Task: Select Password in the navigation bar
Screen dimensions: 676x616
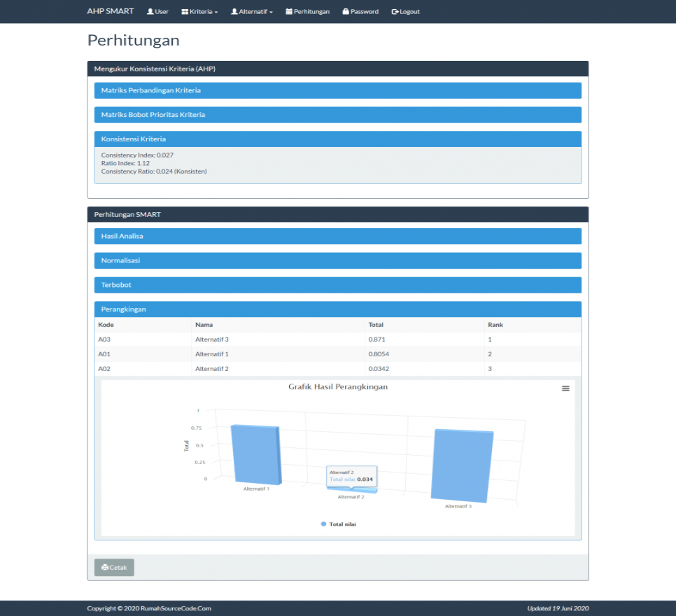Action: [360, 11]
